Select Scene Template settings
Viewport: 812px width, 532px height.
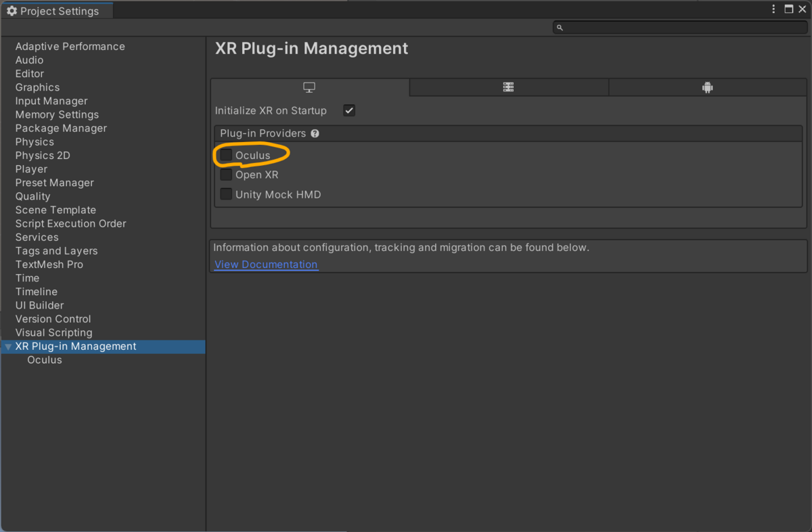[55, 210]
